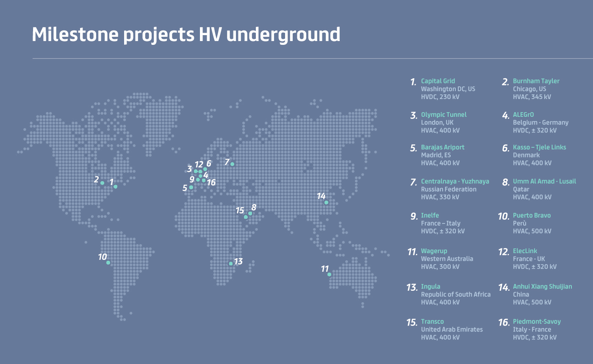
Task: Select the Olympic Tunnel legend entry
Action: point(444,115)
